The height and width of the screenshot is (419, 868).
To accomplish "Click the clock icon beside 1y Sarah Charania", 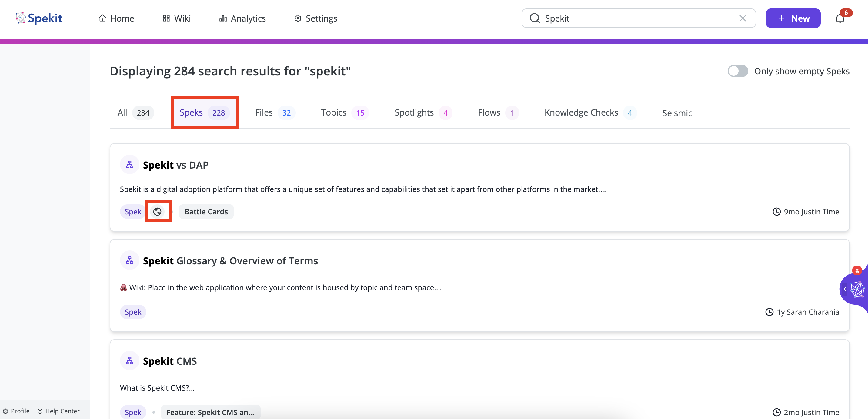I will pyautogui.click(x=769, y=312).
